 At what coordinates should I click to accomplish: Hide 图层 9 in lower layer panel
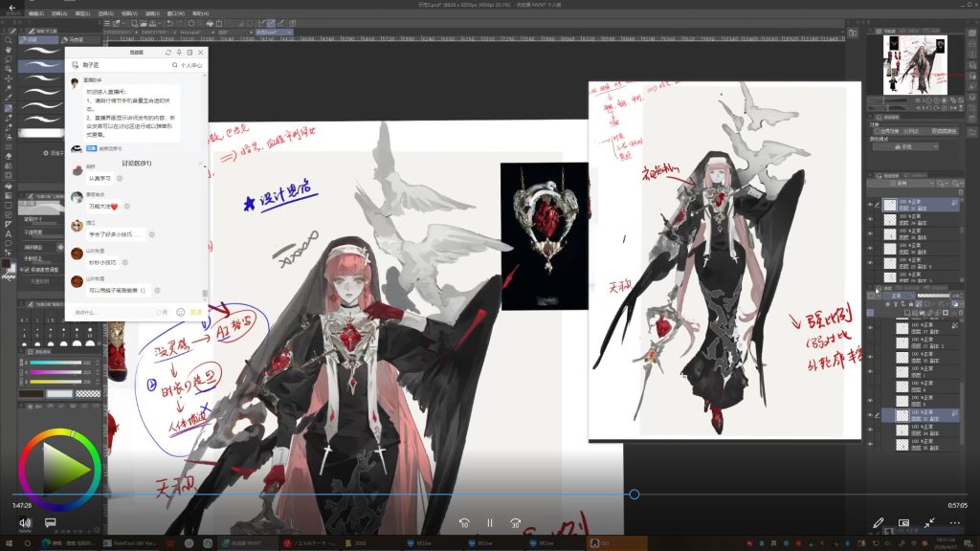(870, 401)
